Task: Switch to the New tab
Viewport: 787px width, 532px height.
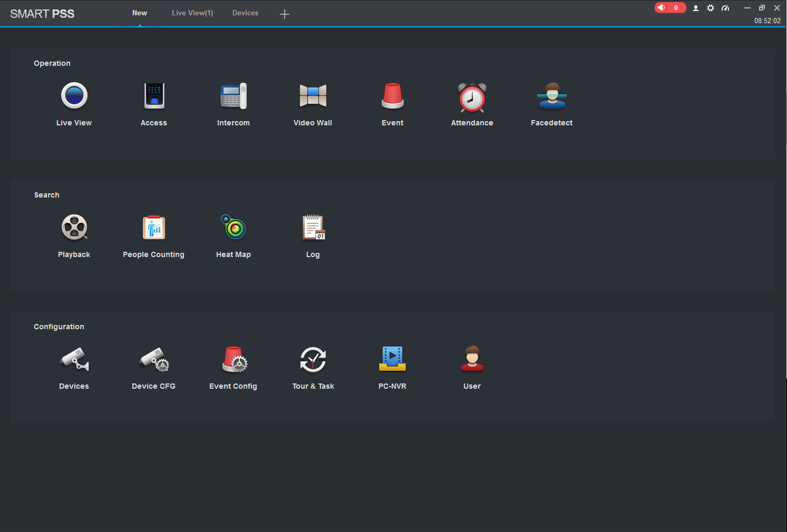Action: coord(140,13)
